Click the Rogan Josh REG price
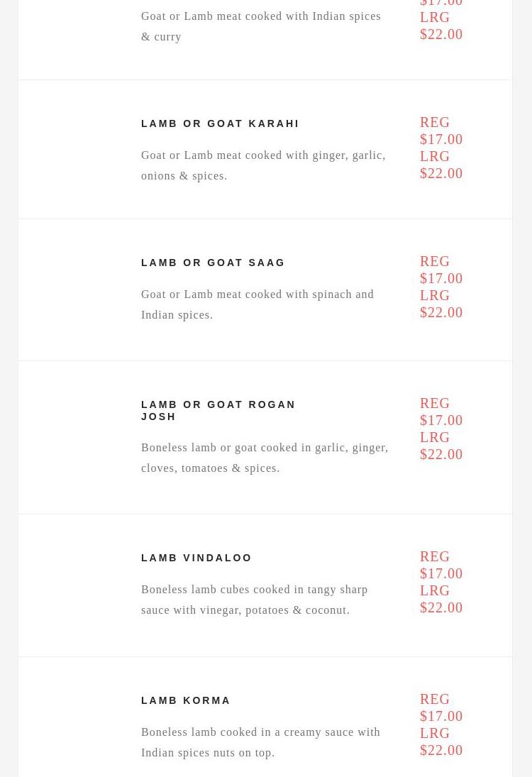 coord(440,412)
